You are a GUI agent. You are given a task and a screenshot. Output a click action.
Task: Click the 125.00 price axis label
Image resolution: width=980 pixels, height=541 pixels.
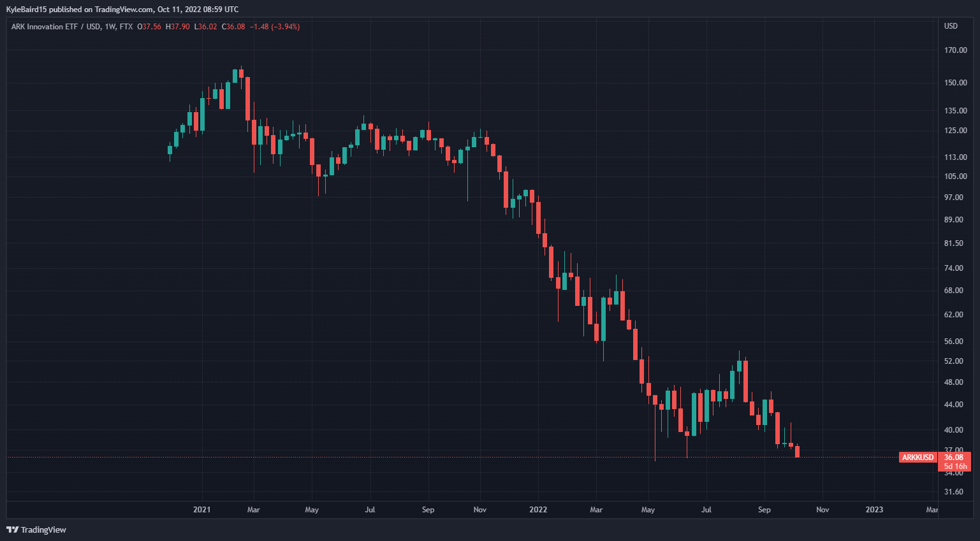pyautogui.click(x=955, y=131)
